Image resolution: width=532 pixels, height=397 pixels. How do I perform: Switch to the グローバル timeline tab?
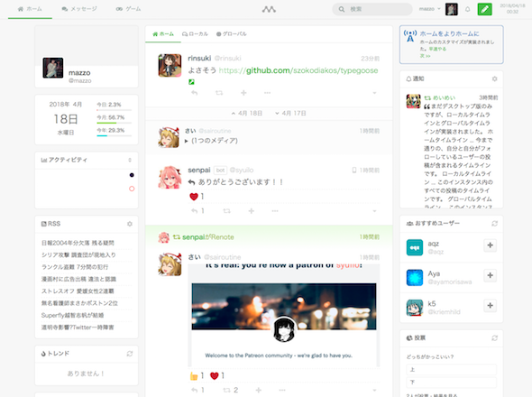click(x=232, y=34)
